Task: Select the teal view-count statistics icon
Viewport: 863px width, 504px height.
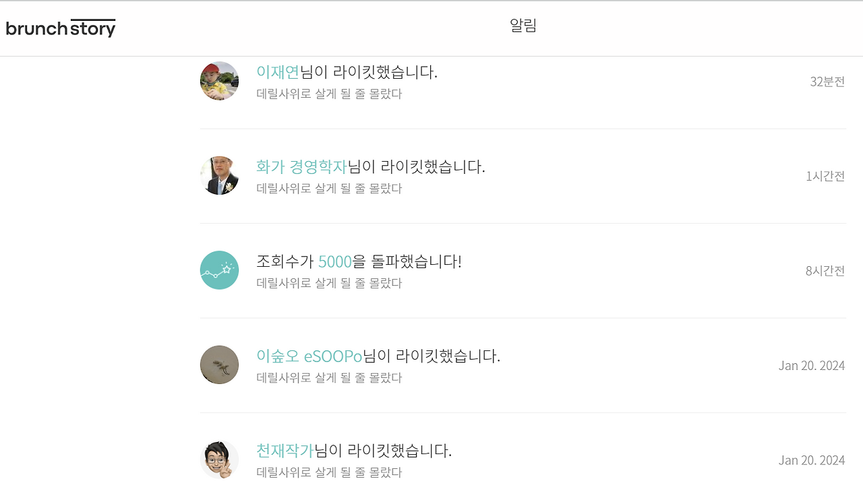Action: (218, 270)
